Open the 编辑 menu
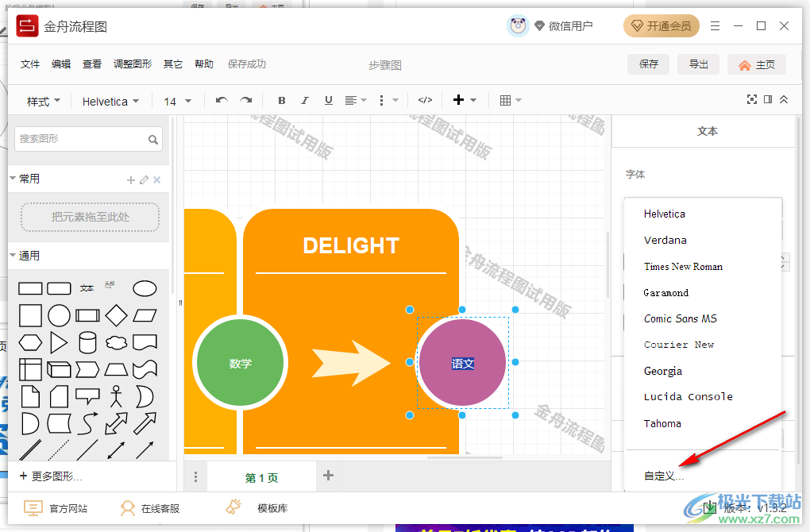 pos(61,64)
